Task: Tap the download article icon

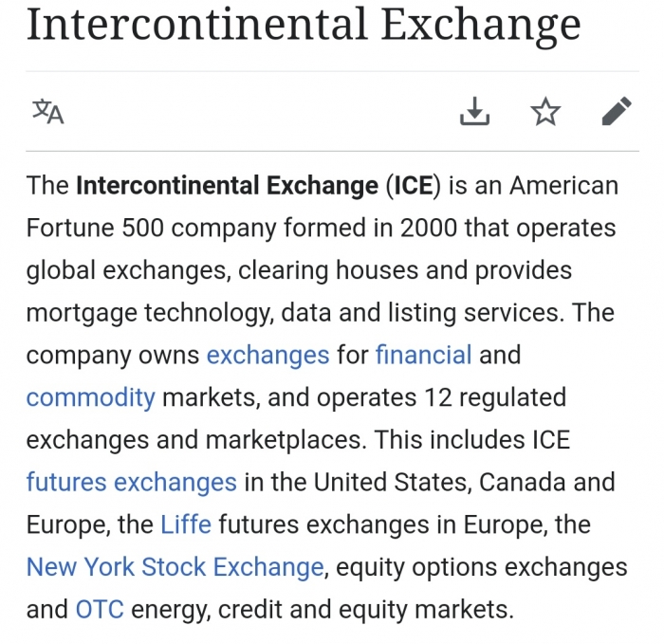Action: pos(474,111)
